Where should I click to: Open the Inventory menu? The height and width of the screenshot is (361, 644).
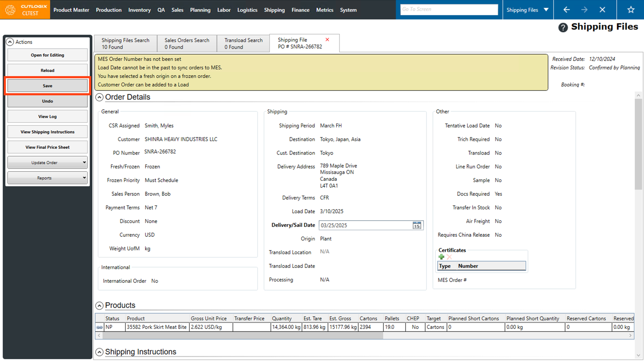[139, 10]
